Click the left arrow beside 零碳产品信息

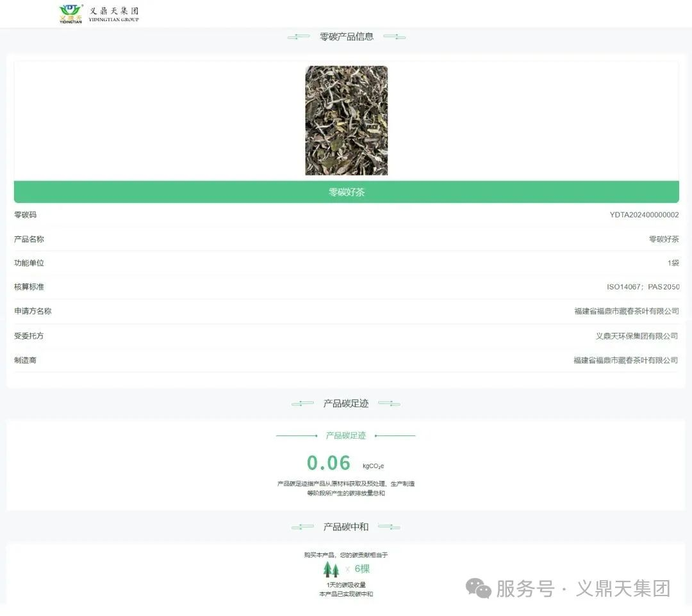pos(299,36)
